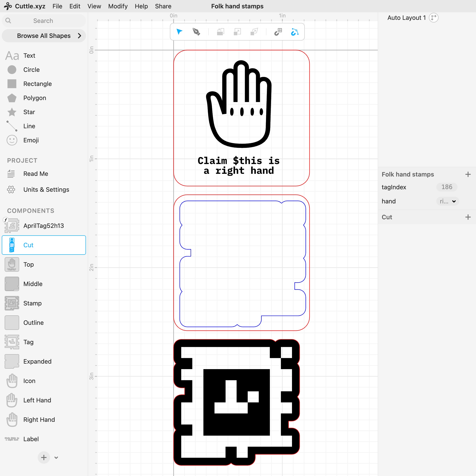
Task: Add a Rectangle shape
Action: point(30,84)
